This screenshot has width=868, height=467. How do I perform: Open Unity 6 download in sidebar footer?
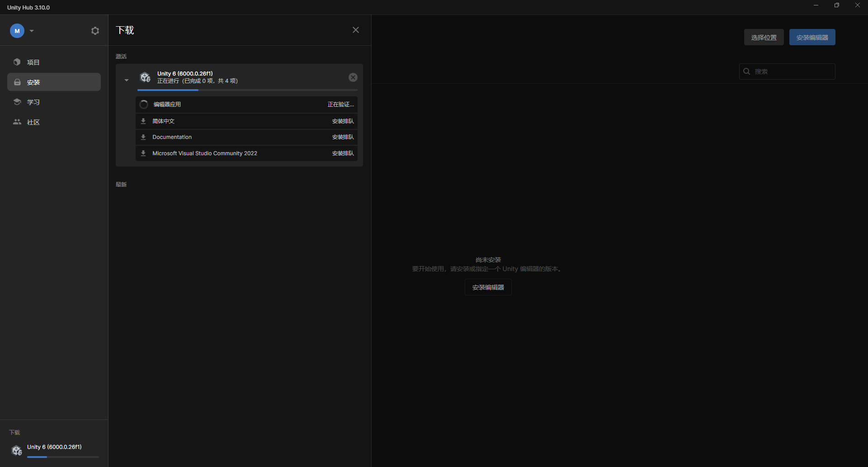pyautogui.click(x=54, y=450)
